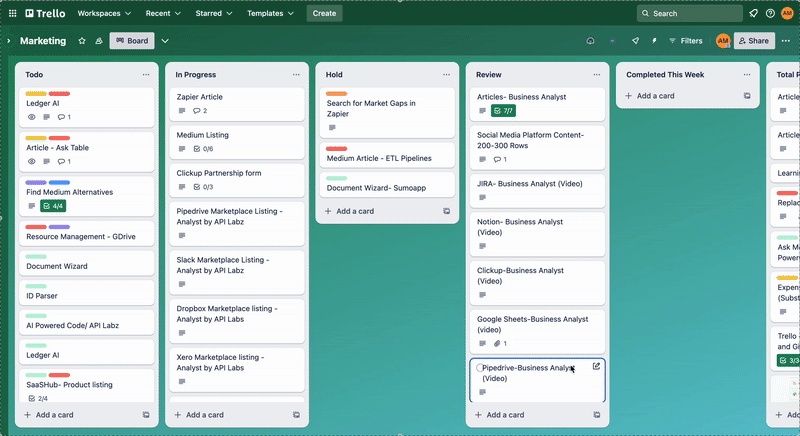800x436 pixels.
Task: Click the Create button
Action: [324, 13]
